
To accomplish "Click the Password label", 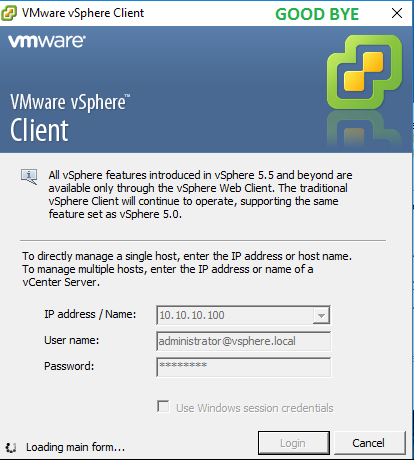I will [x=69, y=366].
